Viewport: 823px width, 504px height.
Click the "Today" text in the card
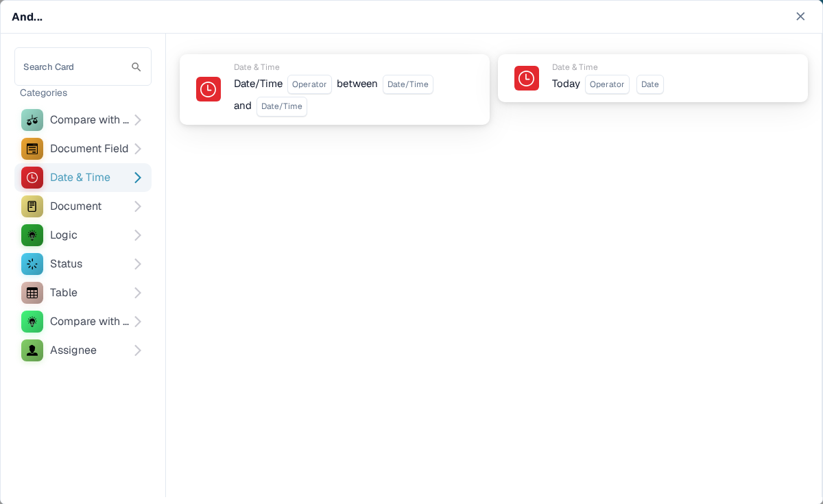pos(566,84)
